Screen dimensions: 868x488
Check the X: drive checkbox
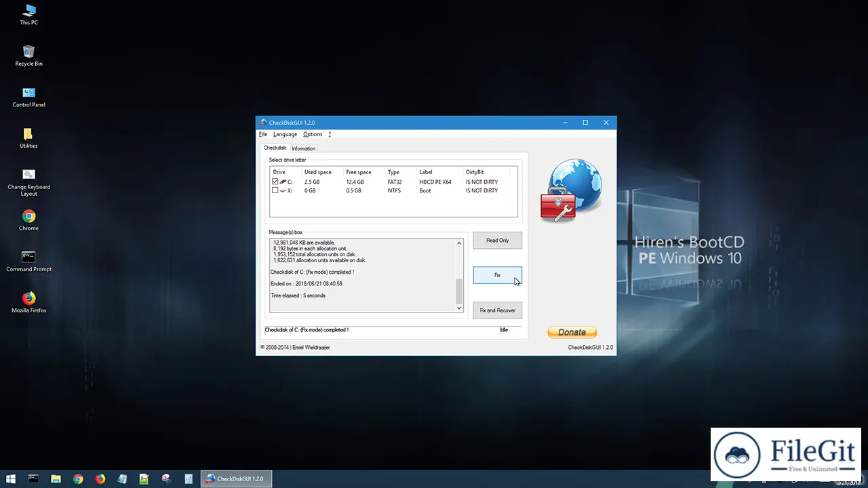click(275, 190)
